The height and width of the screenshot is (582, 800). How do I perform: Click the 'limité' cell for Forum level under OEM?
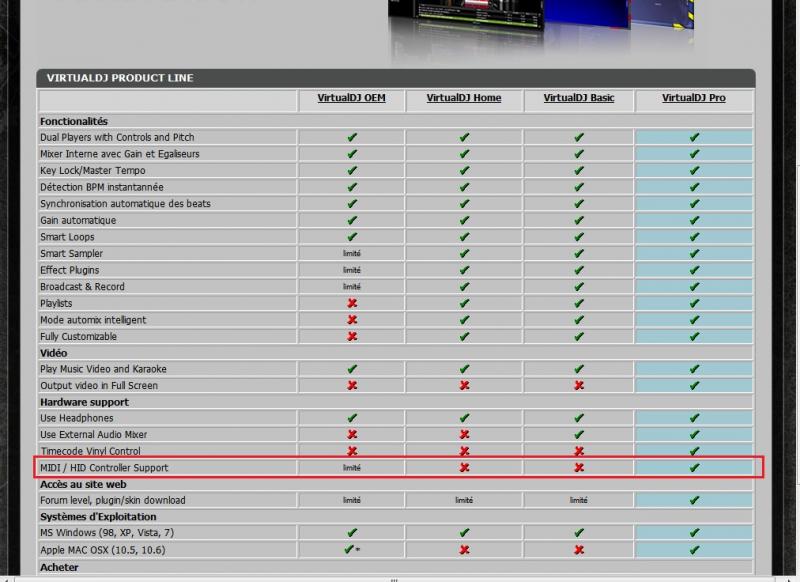click(352, 500)
